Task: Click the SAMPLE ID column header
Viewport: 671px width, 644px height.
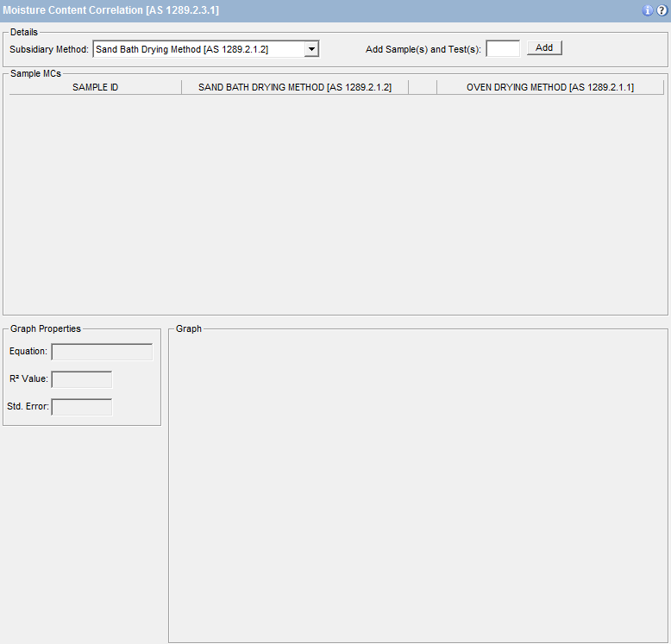Action: (x=95, y=87)
